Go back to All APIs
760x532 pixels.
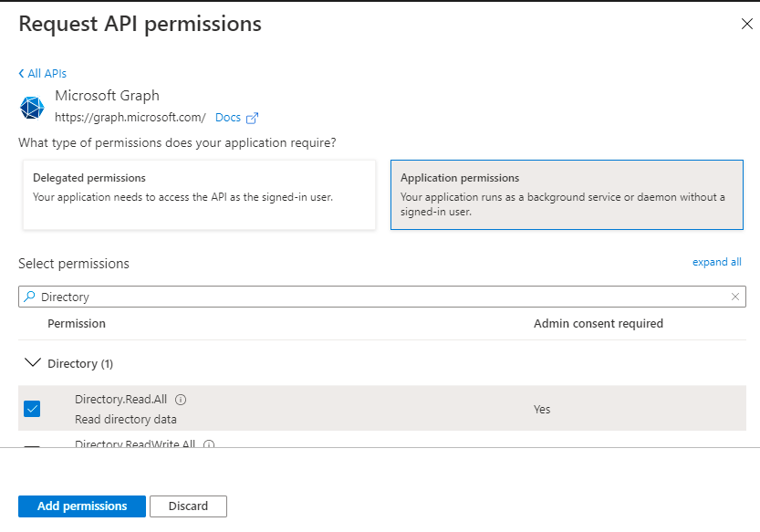coord(42,74)
